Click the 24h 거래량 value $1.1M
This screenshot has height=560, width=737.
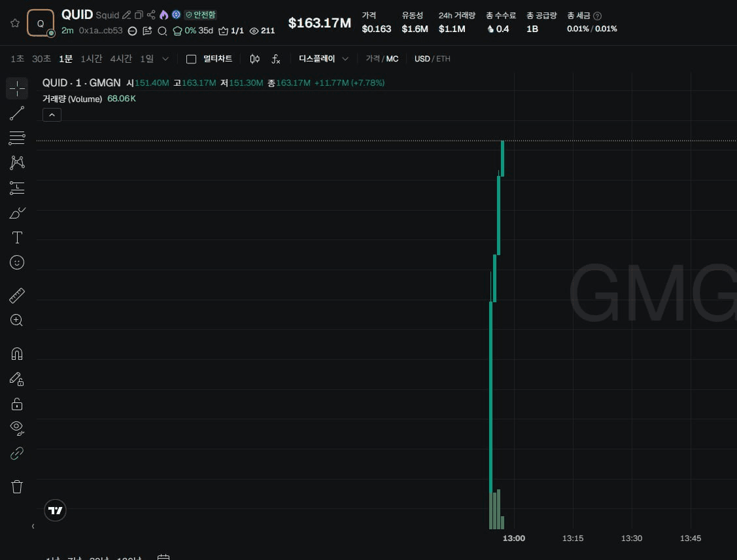pyautogui.click(x=452, y=29)
